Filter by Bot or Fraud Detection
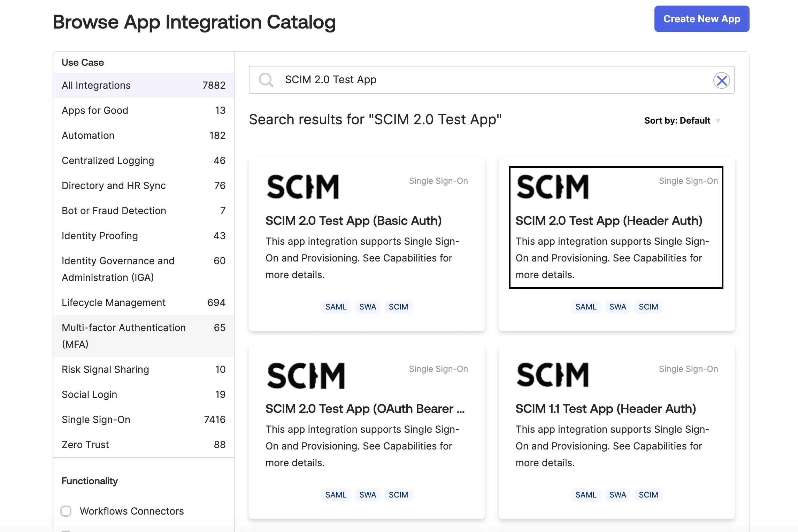 coord(144,211)
